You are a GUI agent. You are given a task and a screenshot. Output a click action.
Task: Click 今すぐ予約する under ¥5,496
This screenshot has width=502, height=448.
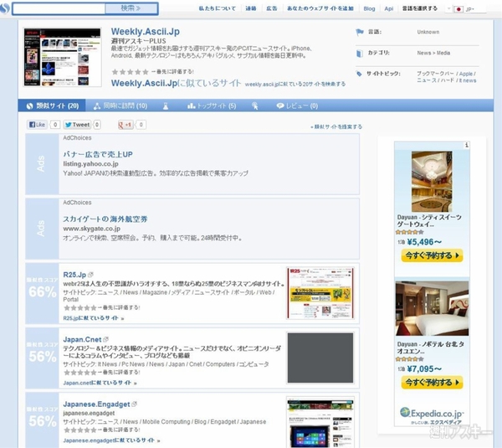[x=432, y=255]
